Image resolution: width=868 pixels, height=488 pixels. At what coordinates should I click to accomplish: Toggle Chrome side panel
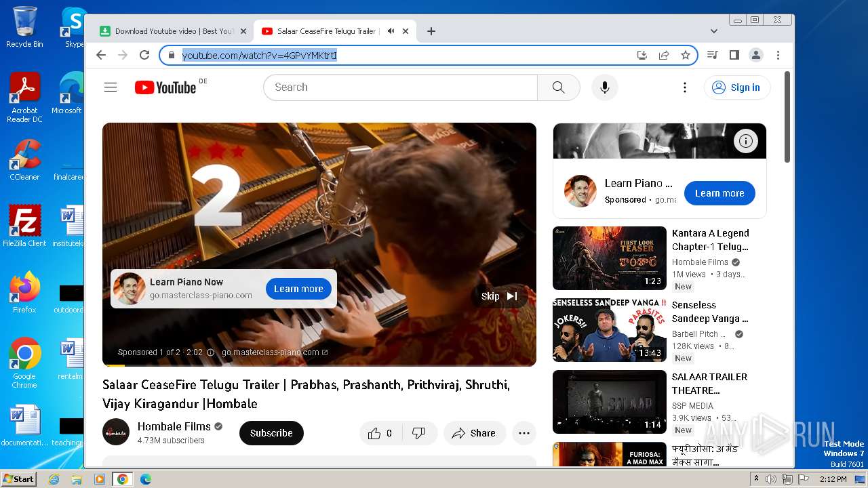(x=734, y=55)
